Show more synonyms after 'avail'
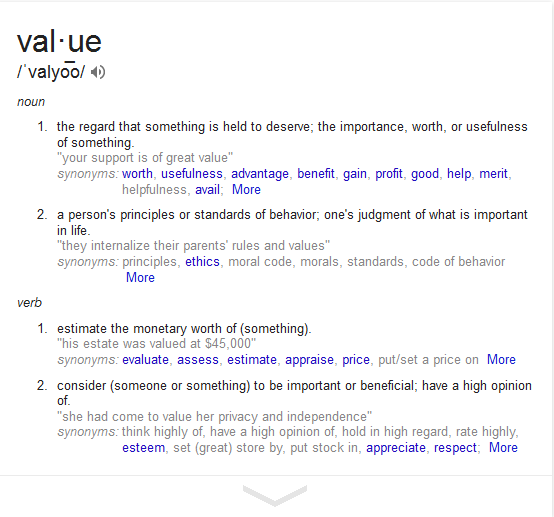The height and width of the screenshot is (517, 554). coord(246,190)
